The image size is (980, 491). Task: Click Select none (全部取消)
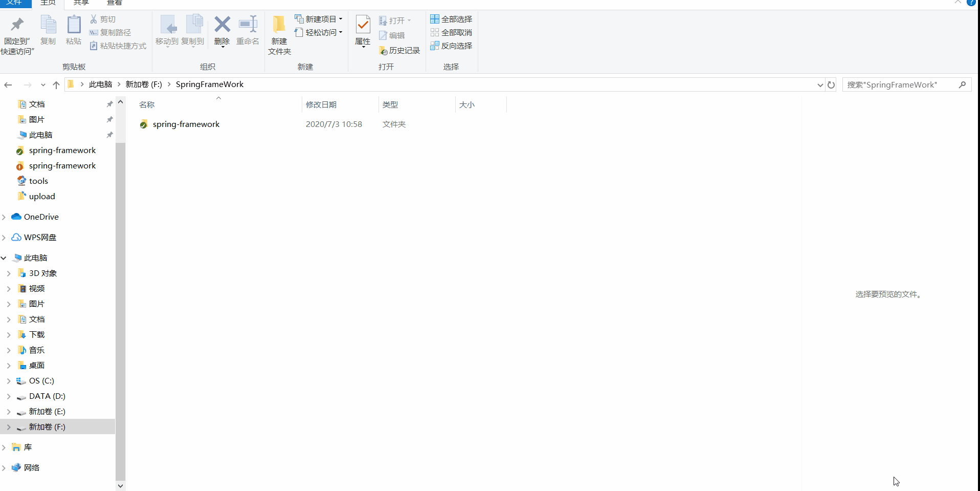(451, 32)
